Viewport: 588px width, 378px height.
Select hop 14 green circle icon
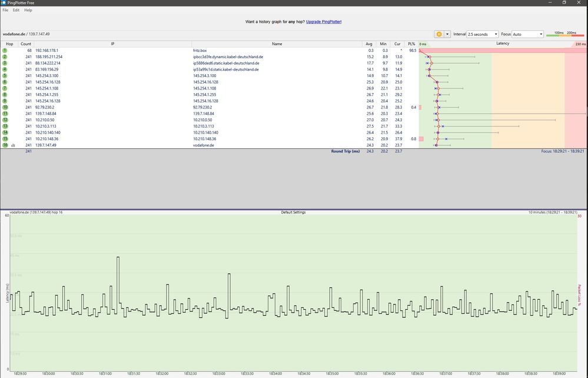(x=5, y=132)
